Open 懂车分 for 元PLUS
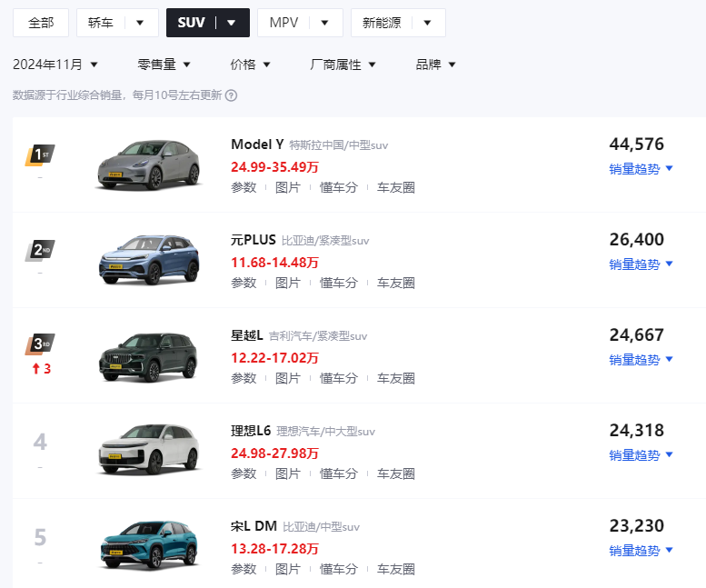 339,283
